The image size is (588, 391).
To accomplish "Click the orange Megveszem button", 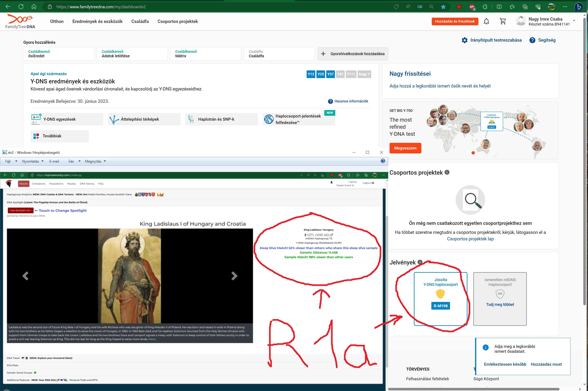I will 405,148.
